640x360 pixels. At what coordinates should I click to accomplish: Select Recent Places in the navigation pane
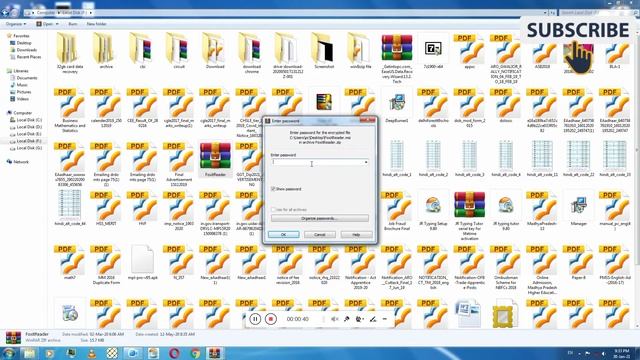29,57
